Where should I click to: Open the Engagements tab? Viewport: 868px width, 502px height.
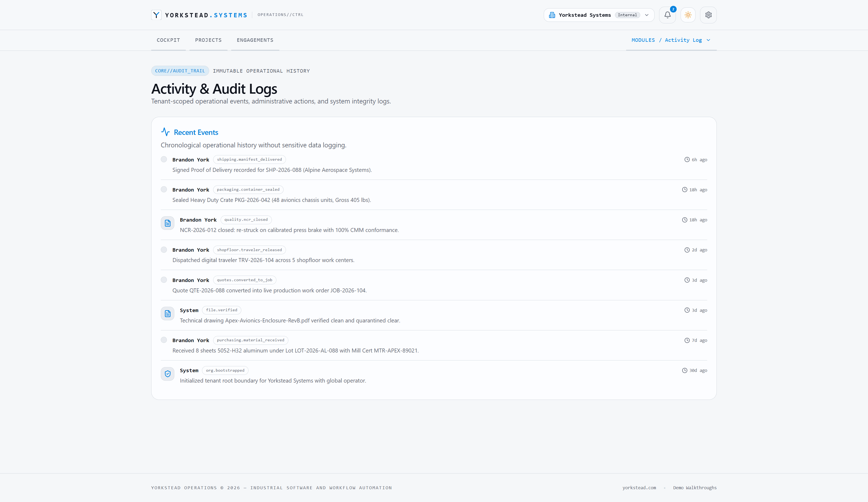pos(255,40)
